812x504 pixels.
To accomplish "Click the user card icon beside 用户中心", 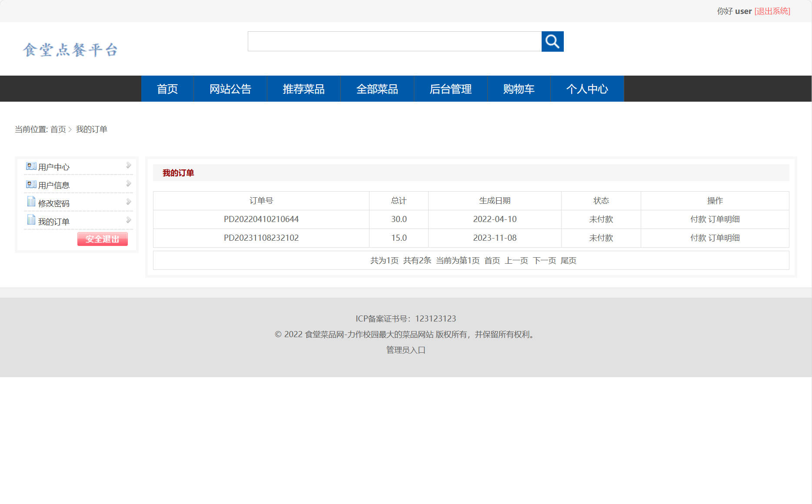I will click(30, 166).
